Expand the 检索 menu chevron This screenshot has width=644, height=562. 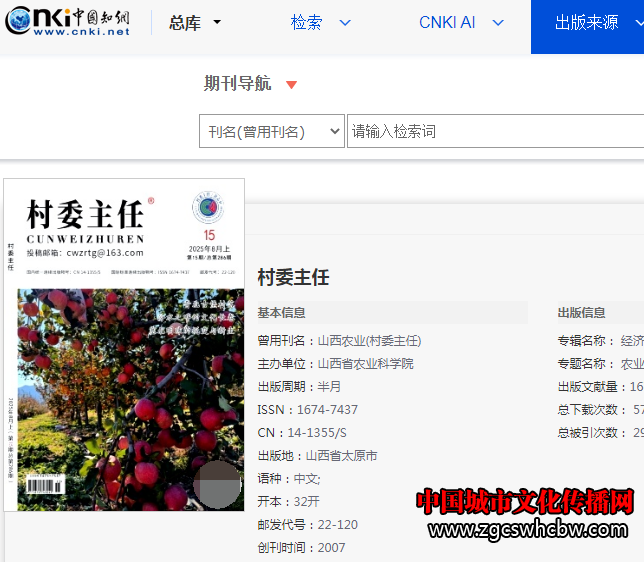(x=345, y=23)
